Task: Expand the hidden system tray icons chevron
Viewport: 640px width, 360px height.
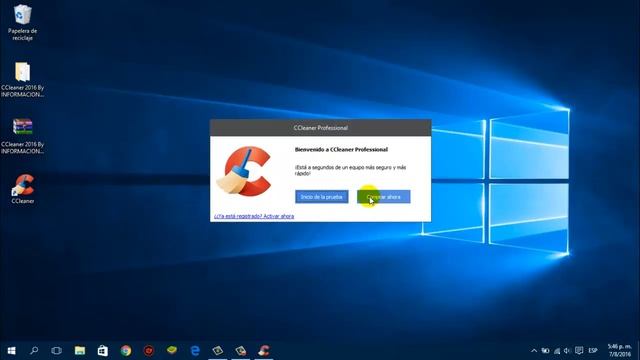Action: (x=534, y=351)
